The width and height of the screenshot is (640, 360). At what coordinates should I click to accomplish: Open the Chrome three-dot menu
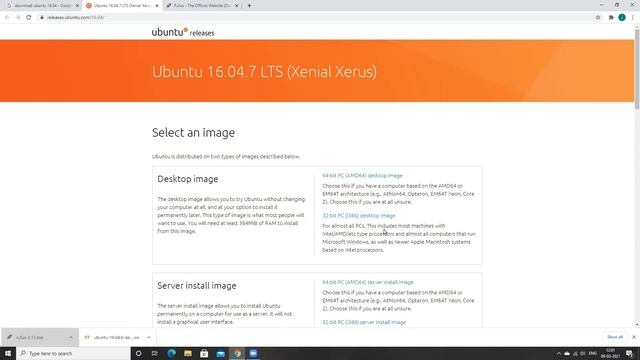633,18
